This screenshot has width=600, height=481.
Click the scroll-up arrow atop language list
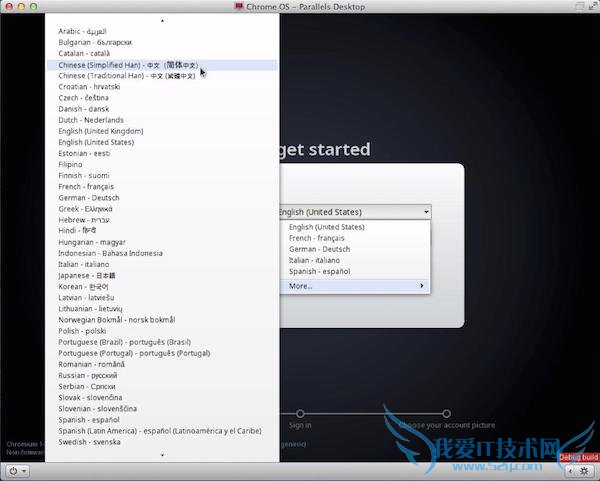tap(162, 20)
